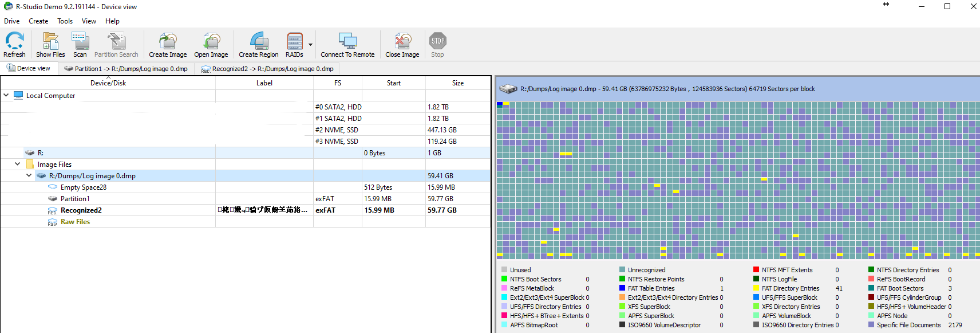Click the APFS BitmapRoot legend label

[534, 325]
